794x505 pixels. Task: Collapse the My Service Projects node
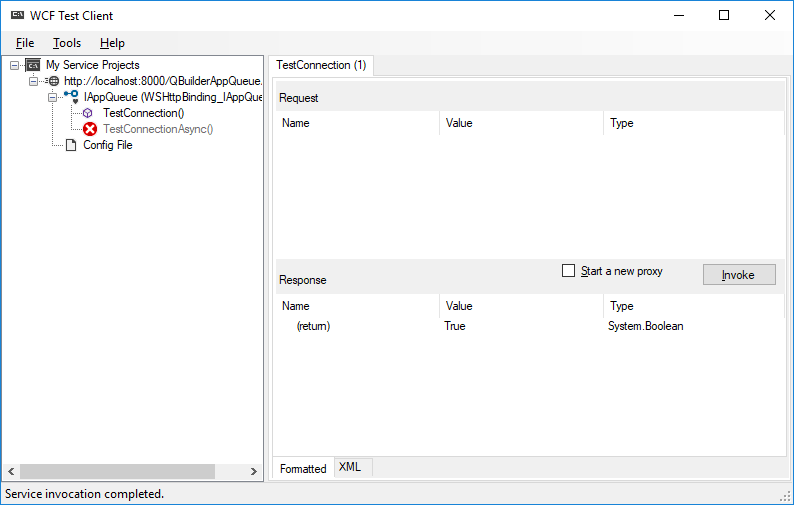point(15,65)
